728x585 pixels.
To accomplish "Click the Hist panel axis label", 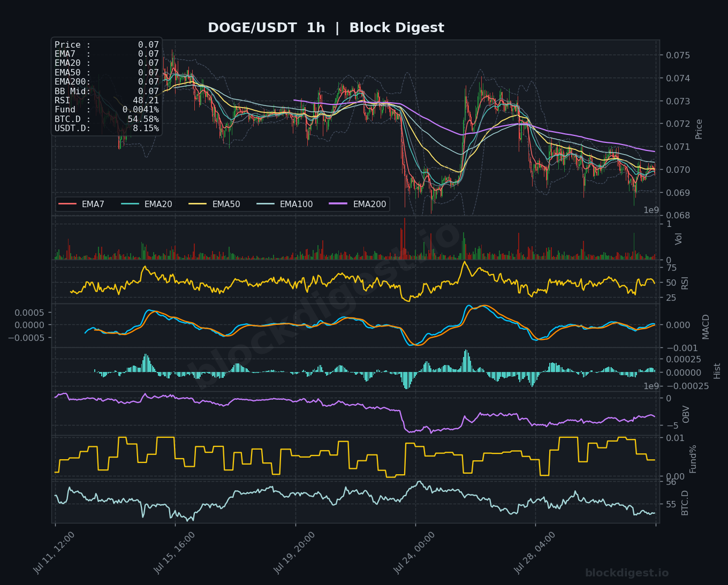I will pos(717,370).
